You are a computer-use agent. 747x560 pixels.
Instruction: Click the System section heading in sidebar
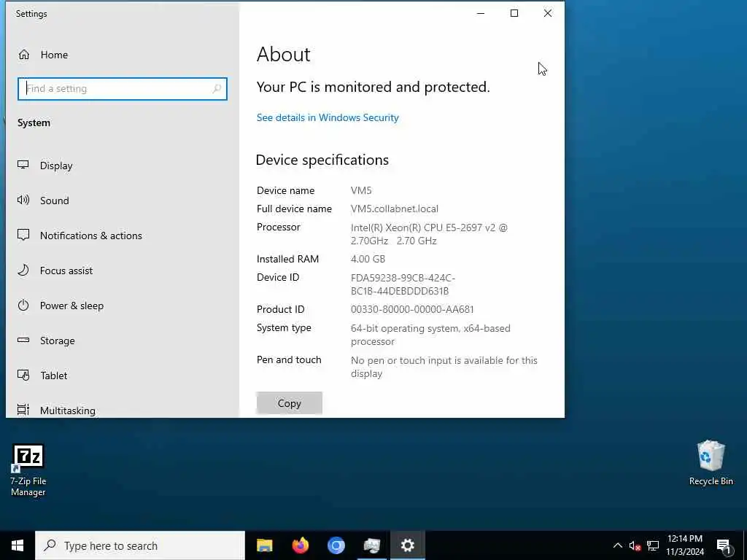coord(34,122)
